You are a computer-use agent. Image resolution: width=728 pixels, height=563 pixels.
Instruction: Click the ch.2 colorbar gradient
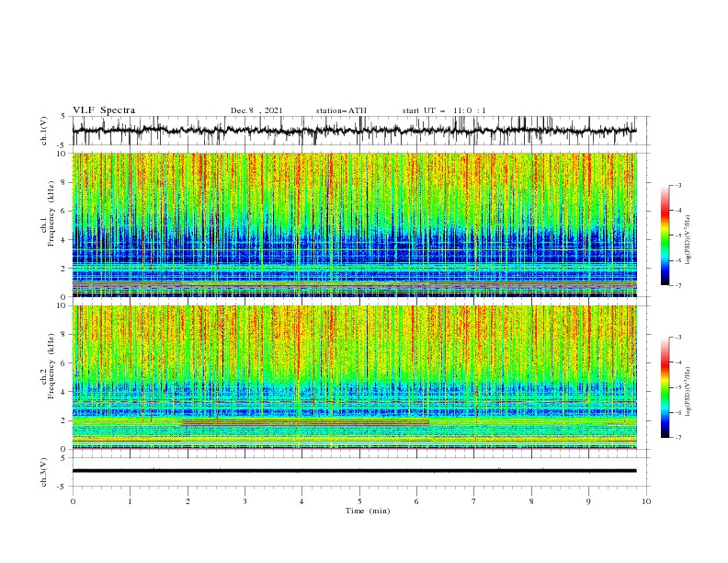coord(665,387)
